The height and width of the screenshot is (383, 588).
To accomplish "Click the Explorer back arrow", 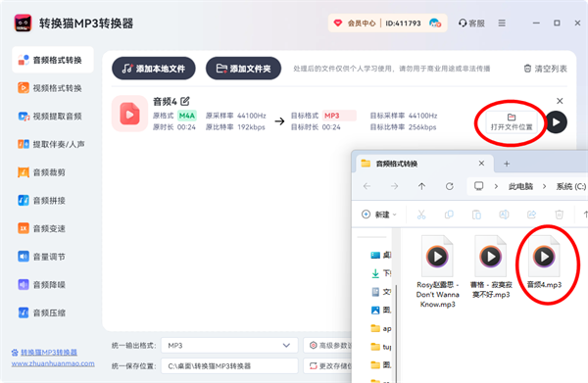I will point(367,186).
